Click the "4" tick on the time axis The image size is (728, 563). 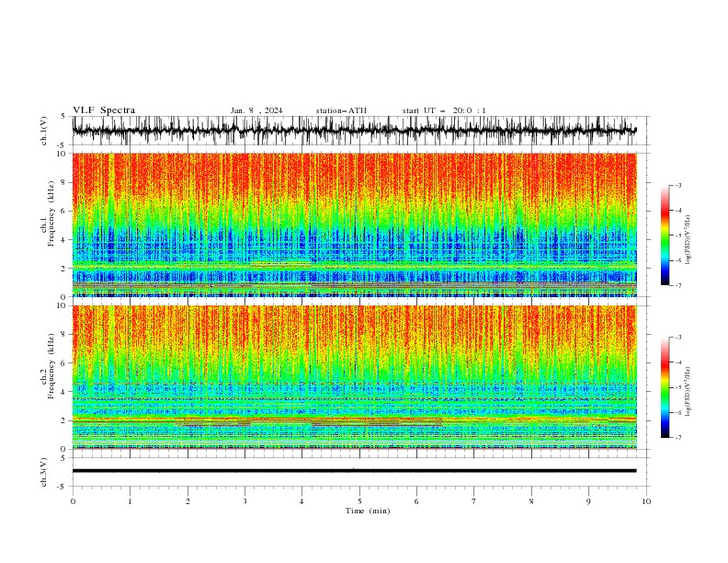coord(301,501)
